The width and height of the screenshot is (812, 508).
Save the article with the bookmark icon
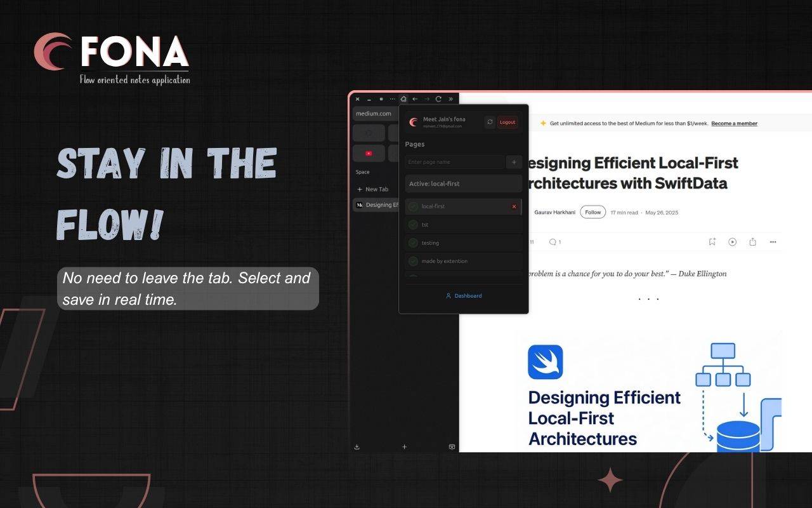click(x=712, y=242)
